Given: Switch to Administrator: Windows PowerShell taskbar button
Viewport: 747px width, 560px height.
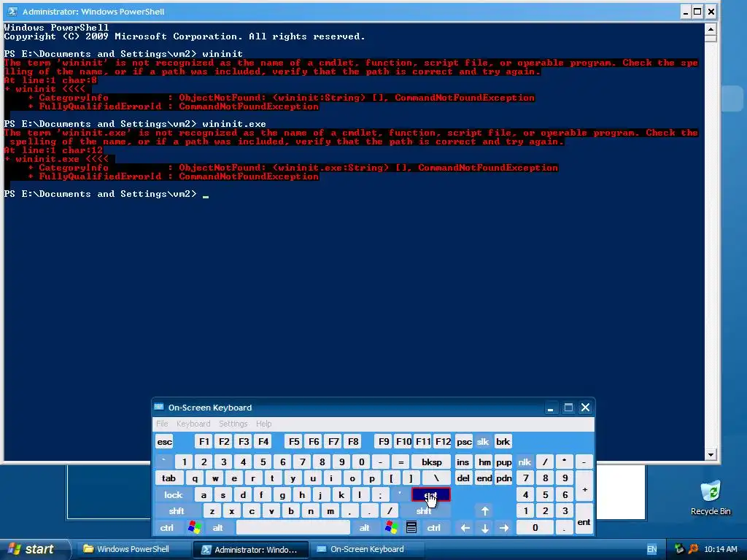Looking at the screenshot, I should pos(251,550).
